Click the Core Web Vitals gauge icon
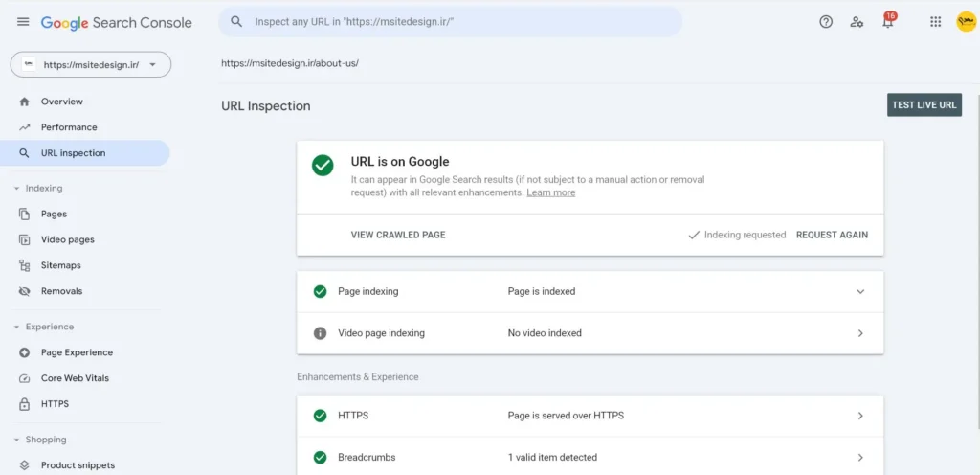Viewport: 980px width, 475px height. (24, 378)
